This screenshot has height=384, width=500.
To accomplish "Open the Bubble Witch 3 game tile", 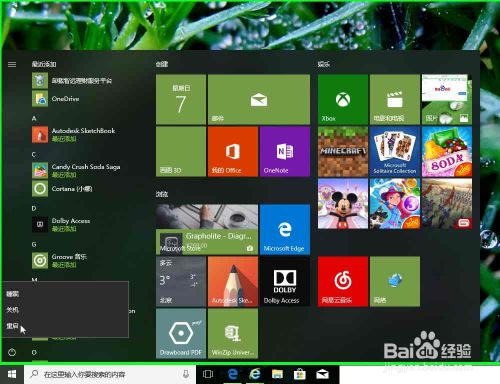I will [x=395, y=204].
